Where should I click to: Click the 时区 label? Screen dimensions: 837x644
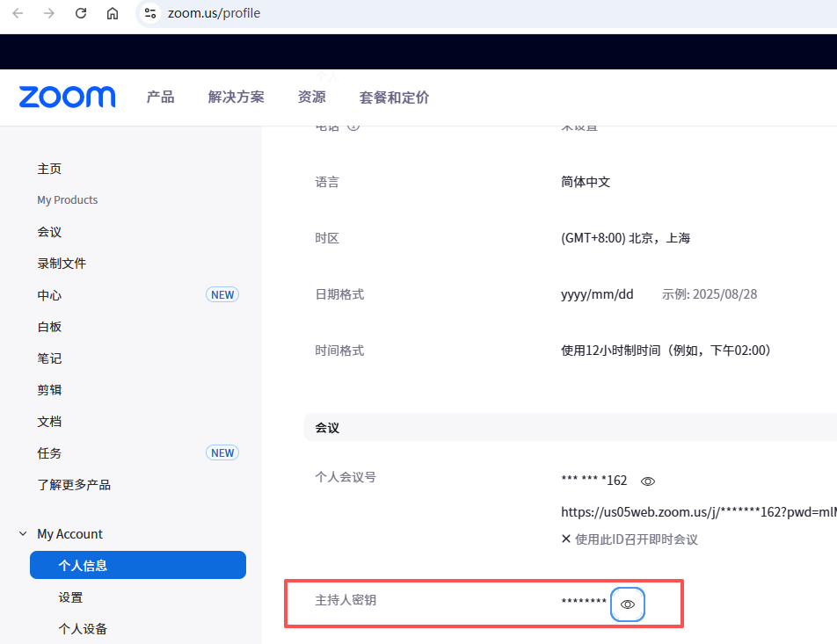[x=327, y=238]
